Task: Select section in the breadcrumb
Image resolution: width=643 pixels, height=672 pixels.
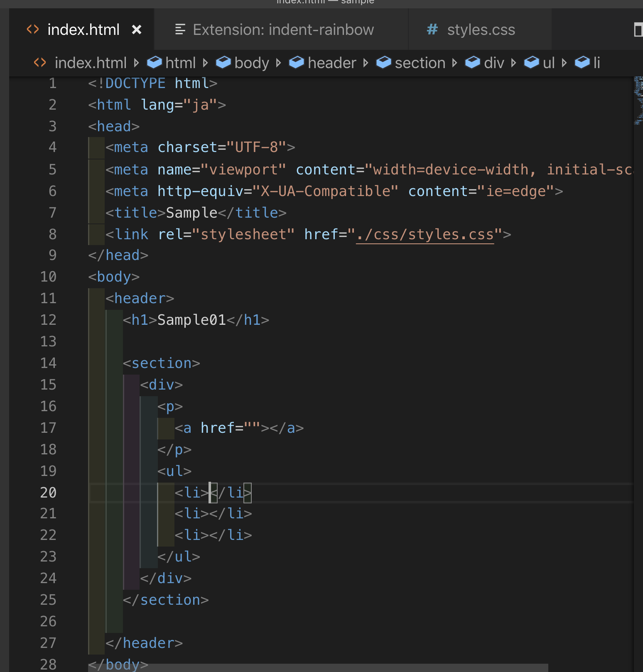Action: click(x=420, y=63)
